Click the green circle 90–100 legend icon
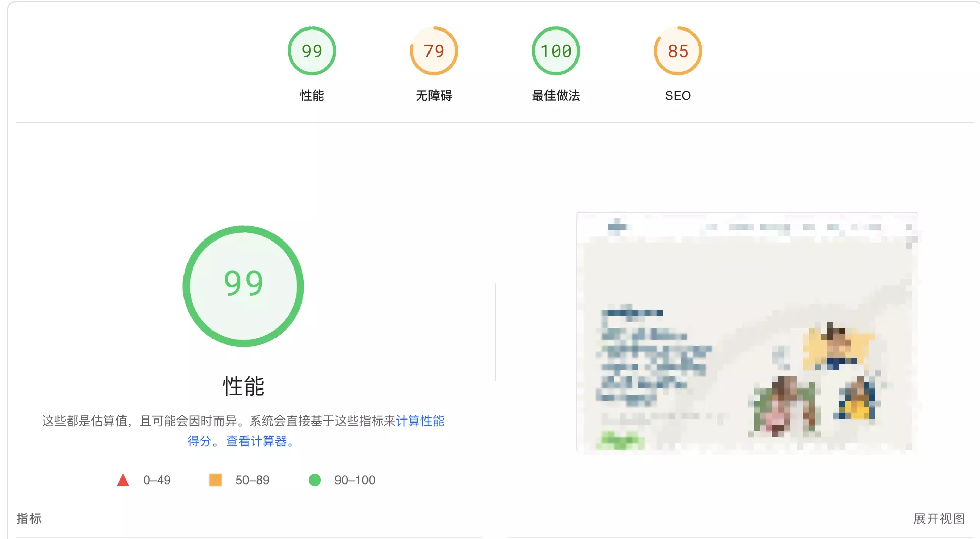 [315, 480]
